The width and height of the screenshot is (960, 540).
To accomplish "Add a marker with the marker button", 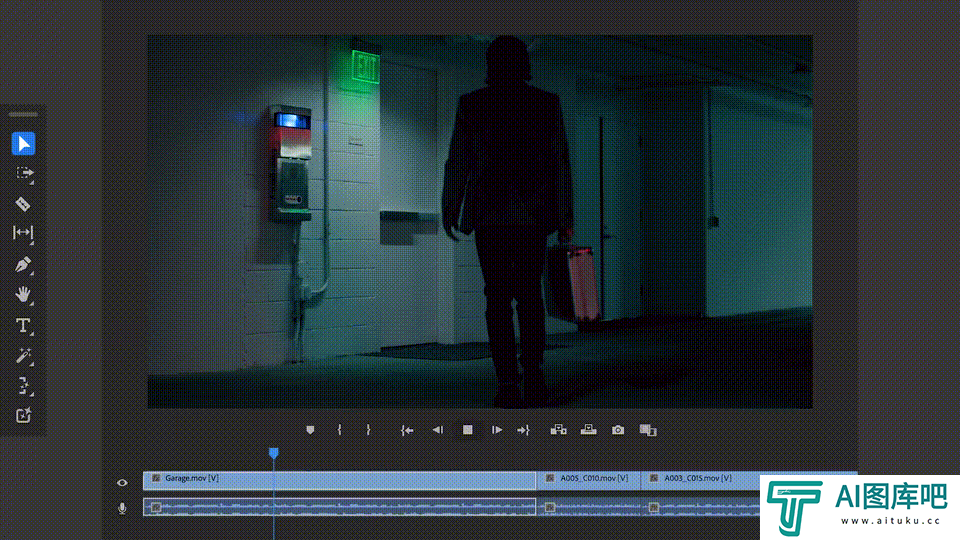I will pos(310,430).
